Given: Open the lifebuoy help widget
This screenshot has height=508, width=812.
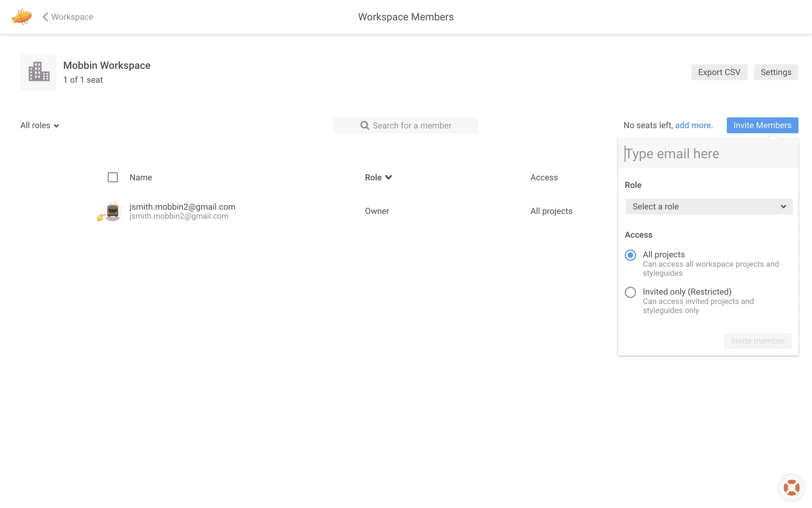Looking at the screenshot, I should (791, 487).
